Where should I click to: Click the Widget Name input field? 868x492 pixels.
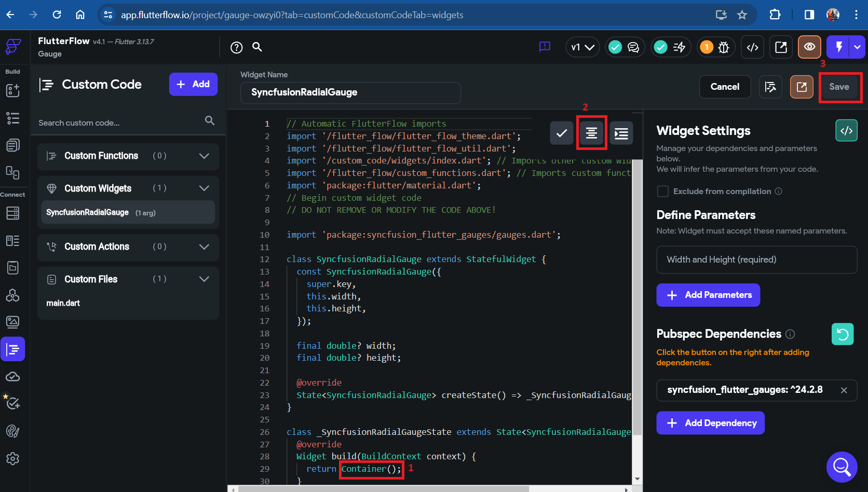coord(350,92)
